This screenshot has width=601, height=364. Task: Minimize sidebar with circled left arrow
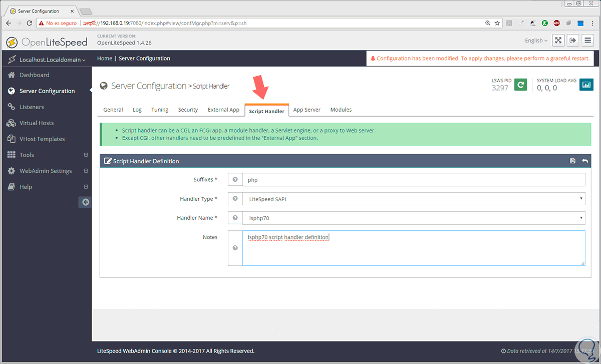click(85, 202)
